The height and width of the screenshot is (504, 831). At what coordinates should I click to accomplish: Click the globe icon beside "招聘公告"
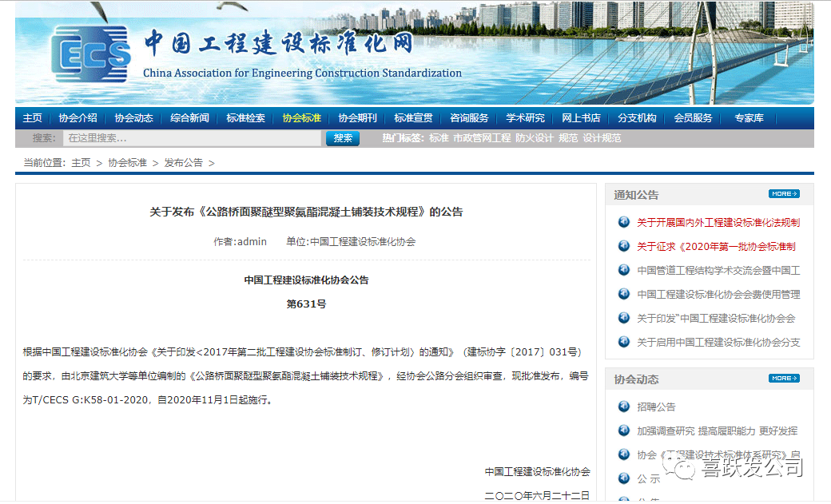624,406
